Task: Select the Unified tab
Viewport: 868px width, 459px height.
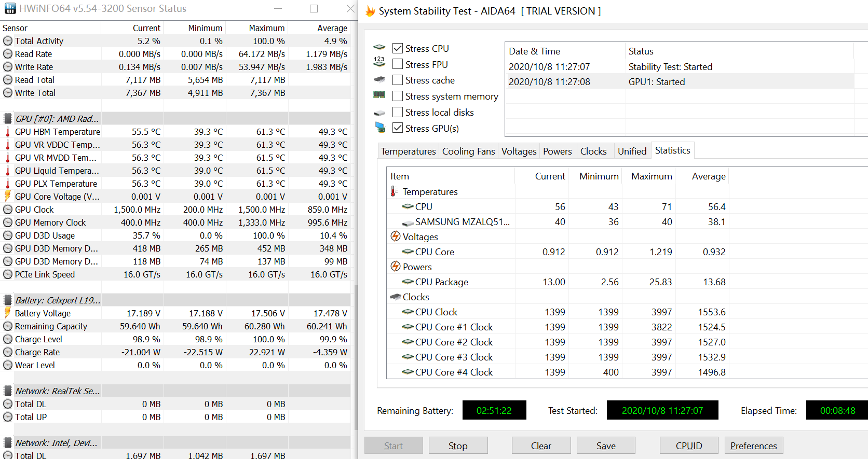Action: coord(632,151)
